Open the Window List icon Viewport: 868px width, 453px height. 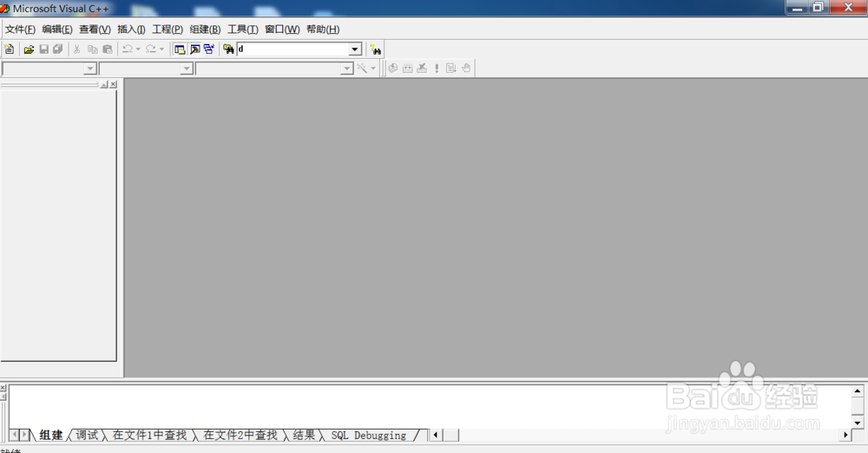click(208, 49)
